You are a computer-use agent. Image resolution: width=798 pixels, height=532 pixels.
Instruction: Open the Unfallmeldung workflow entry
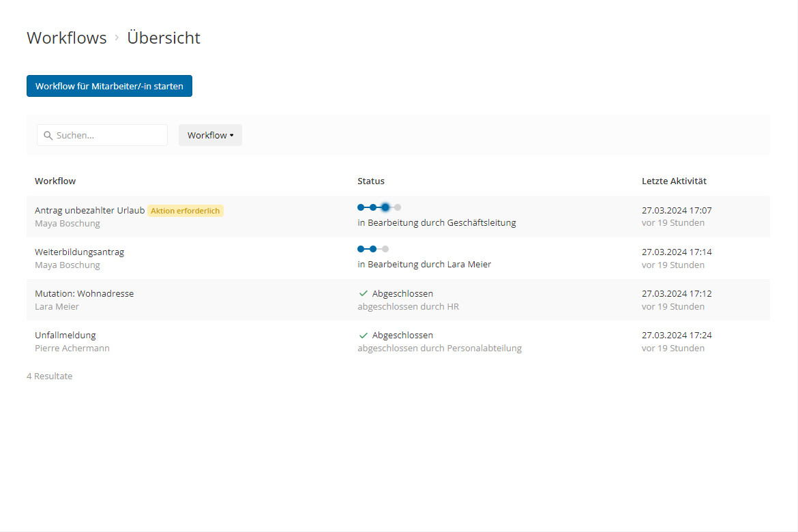65,336
